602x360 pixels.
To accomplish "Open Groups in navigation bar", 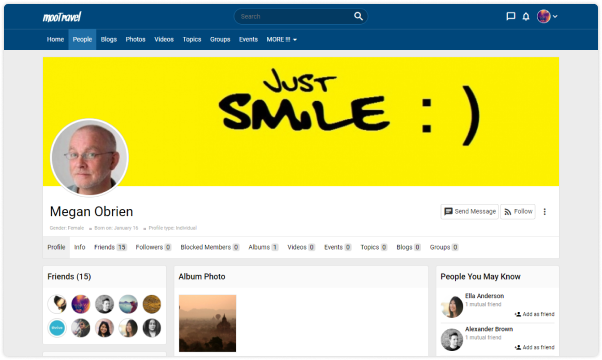I will (x=220, y=39).
